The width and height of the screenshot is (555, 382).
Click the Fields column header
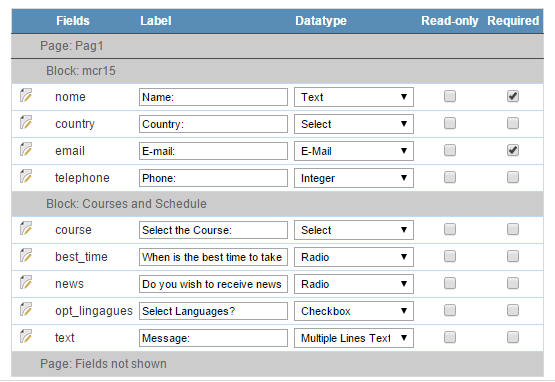(x=73, y=21)
